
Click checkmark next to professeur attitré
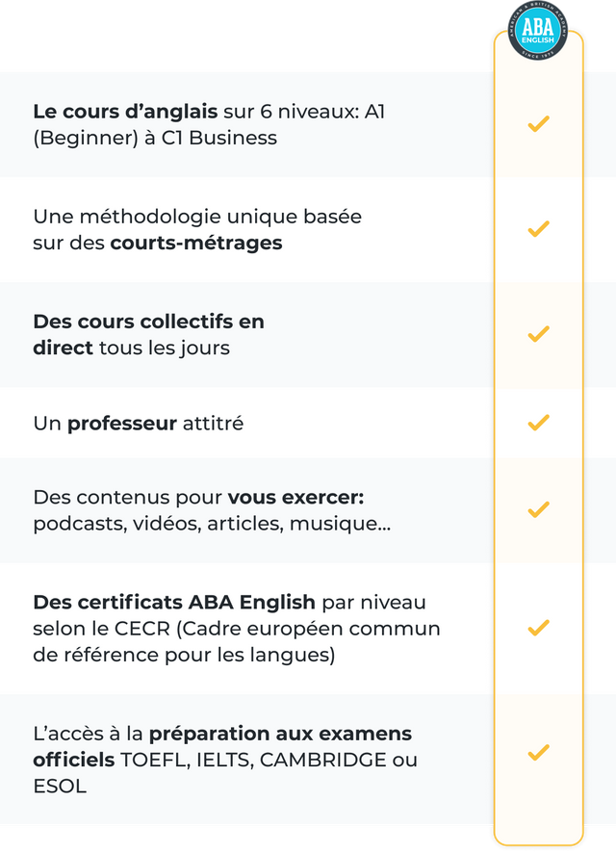coord(538,423)
